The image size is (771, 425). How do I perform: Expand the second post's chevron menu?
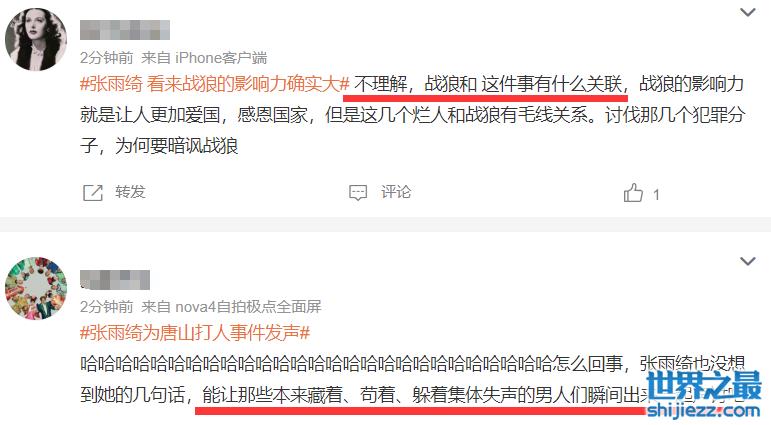747,261
